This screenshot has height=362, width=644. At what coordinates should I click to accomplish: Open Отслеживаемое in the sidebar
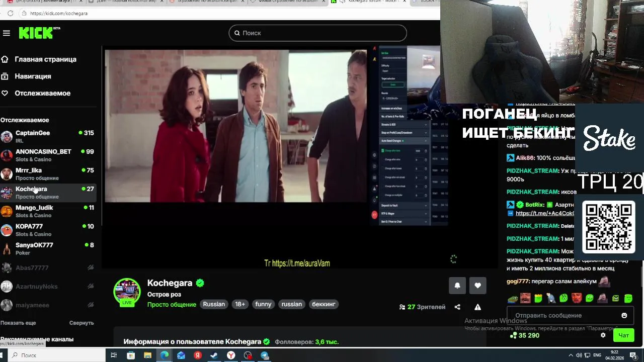coord(42,94)
